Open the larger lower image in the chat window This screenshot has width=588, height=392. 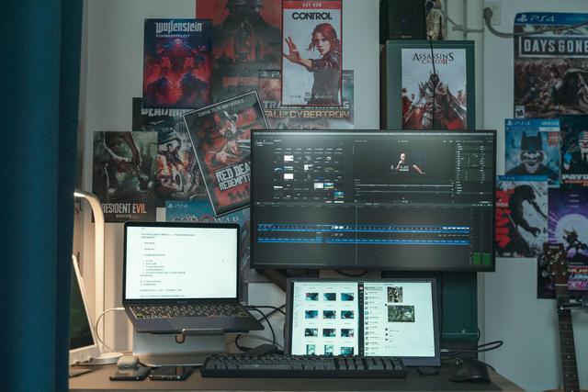point(401,314)
